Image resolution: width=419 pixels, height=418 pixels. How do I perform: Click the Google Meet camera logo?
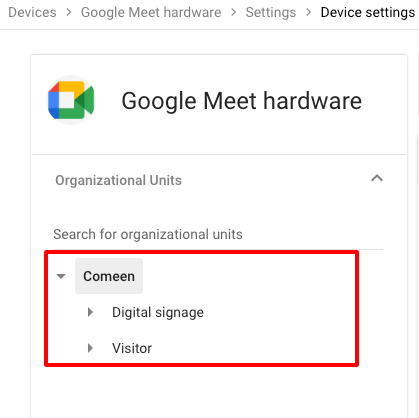click(x=71, y=100)
